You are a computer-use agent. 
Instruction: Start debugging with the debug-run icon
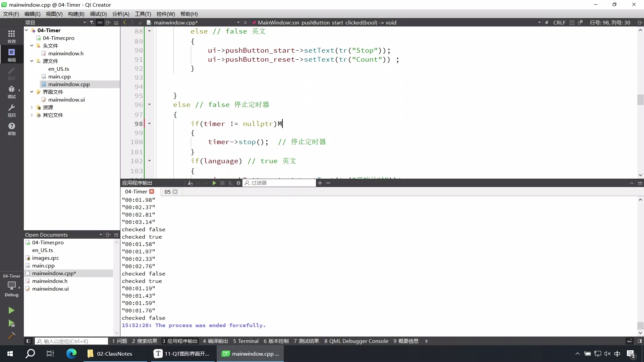click(x=11, y=323)
